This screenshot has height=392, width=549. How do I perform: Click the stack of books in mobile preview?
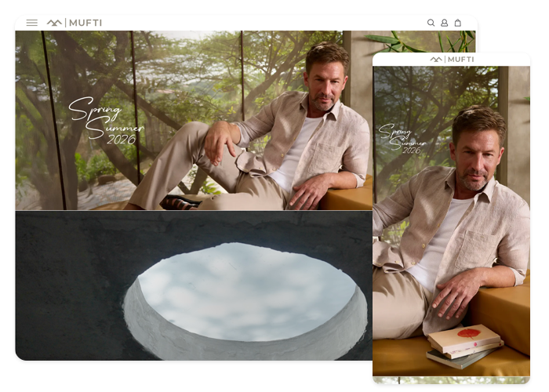tap(464, 345)
